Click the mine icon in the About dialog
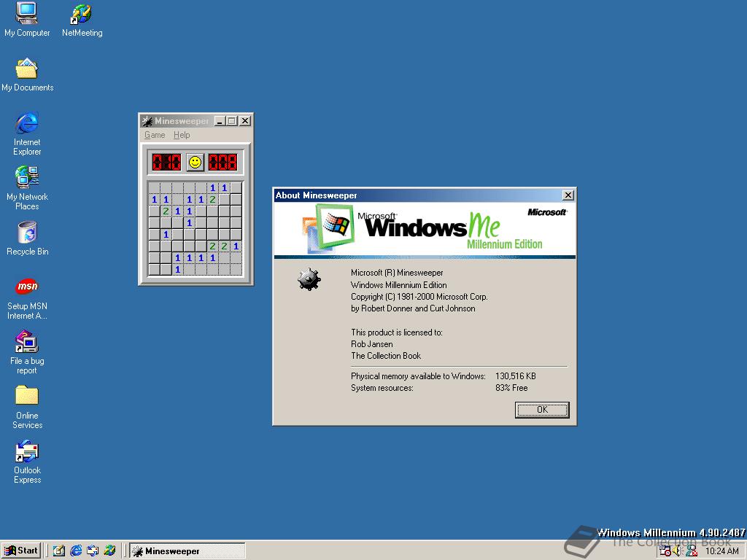 point(309,279)
